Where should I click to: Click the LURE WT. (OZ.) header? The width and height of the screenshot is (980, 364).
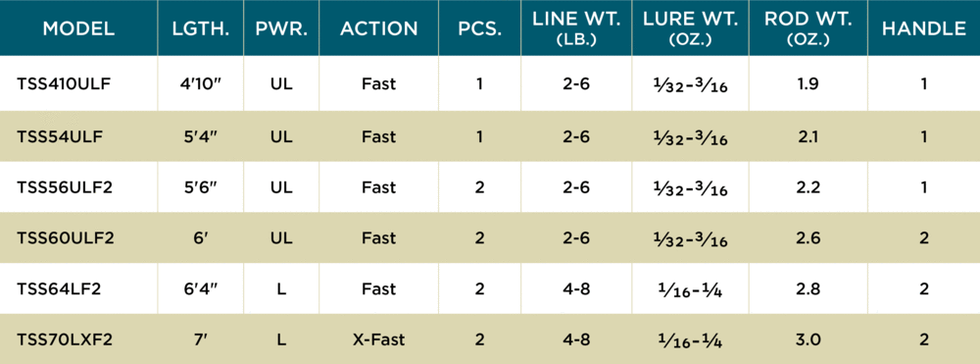pyautogui.click(x=688, y=28)
